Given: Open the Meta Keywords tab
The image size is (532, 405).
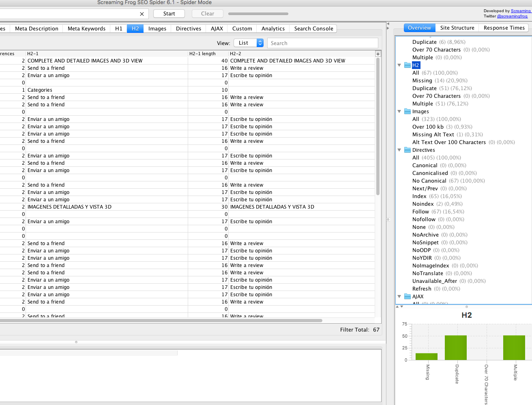Looking at the screenshot, I should point(86,29).
